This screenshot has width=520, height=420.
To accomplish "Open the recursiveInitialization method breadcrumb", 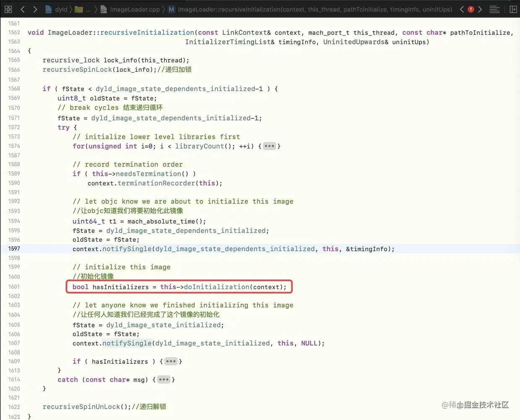I will tap(310, 9).
